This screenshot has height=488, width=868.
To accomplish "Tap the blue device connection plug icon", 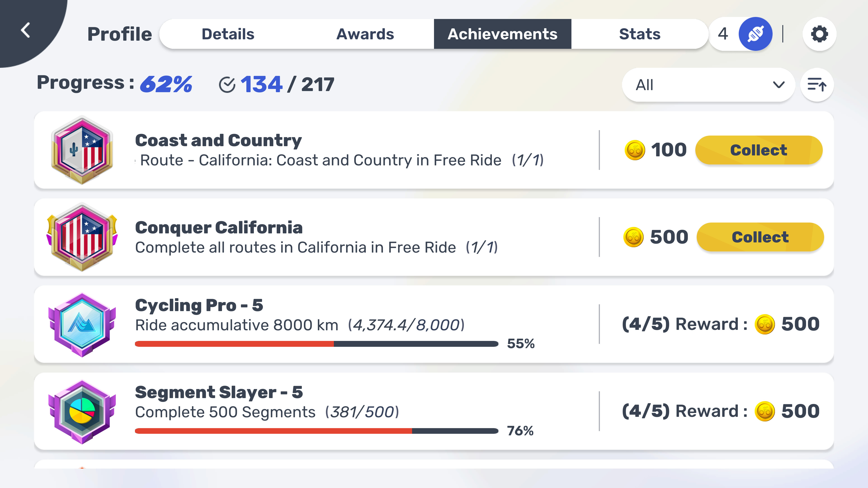I will tap(755, 34).
